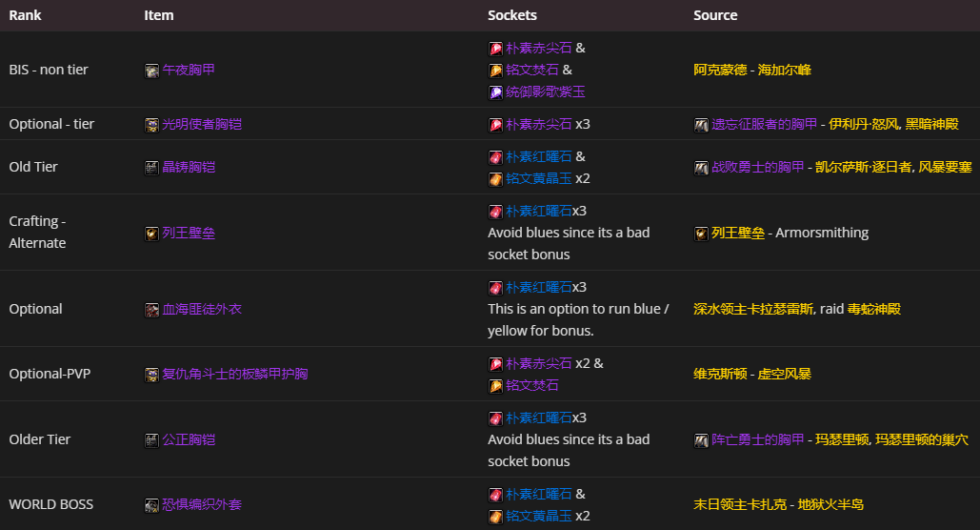Open the 末日领主卡扎克 - 地狱火半岛 link
This screenshot has height=530, width=980.
pos(778,505)
